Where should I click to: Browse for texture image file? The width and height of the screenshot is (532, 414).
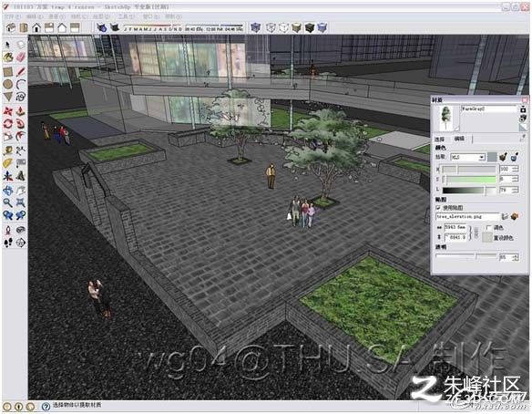505,216
